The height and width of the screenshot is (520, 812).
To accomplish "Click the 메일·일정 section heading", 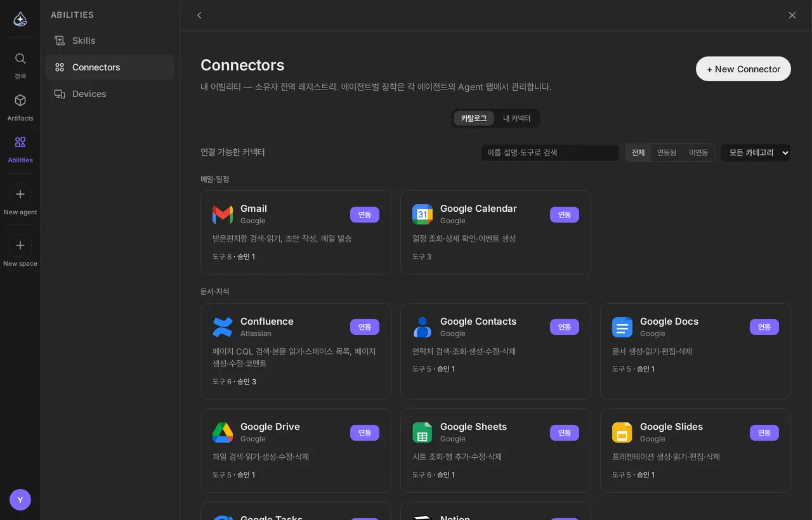I will coord(215,179).
